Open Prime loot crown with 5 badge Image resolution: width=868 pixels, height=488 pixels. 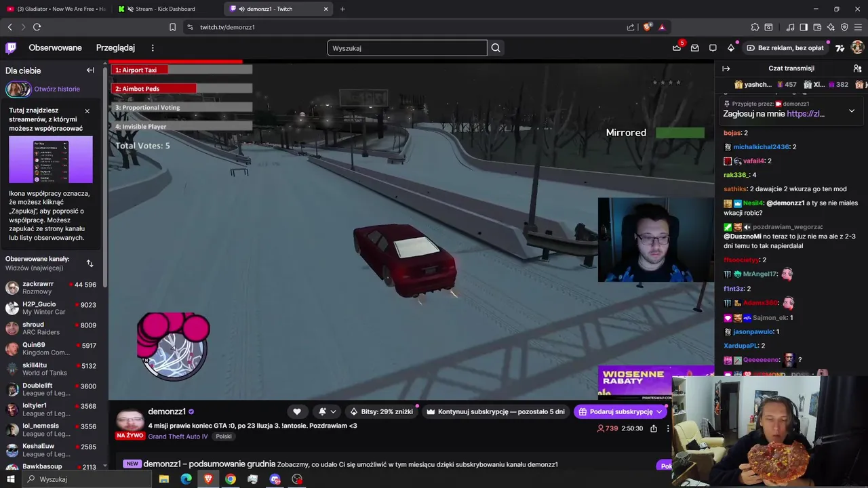pyautogui.click(x=677, y=47)
